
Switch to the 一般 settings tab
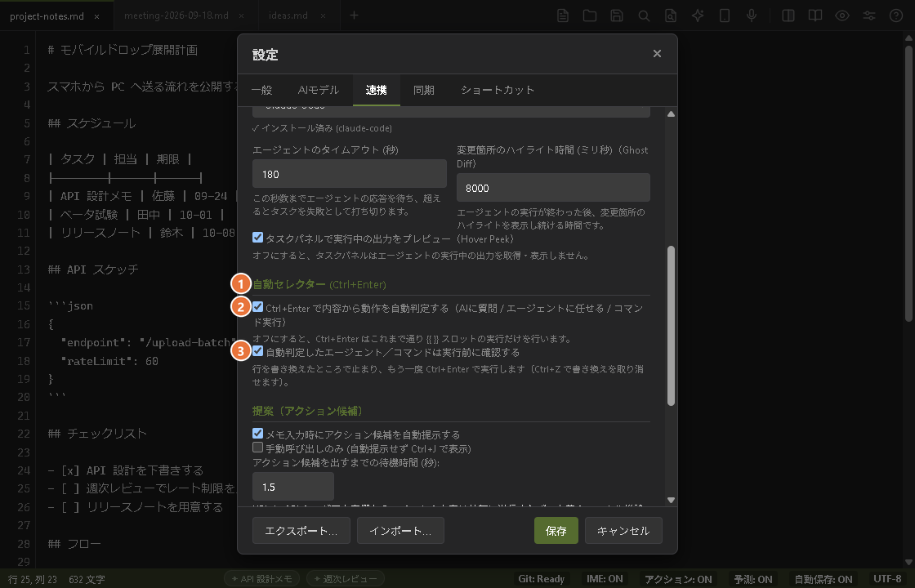tap(262, 90)
